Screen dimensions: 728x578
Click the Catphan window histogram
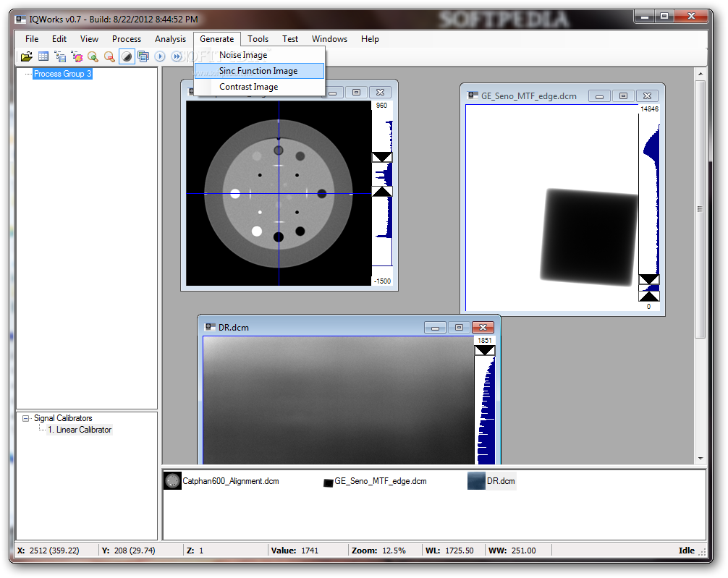coord(383,193)
